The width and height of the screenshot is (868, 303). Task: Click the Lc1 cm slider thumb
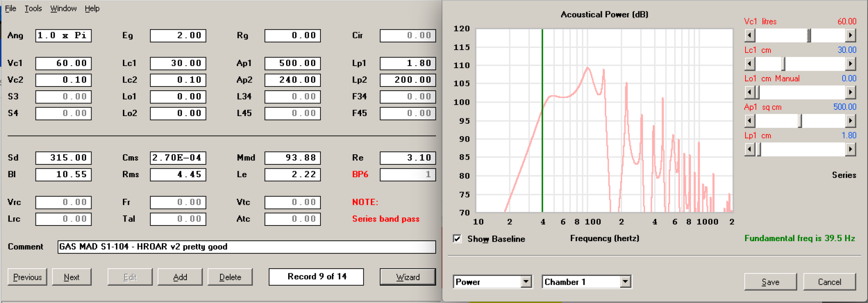coord(783,64)
